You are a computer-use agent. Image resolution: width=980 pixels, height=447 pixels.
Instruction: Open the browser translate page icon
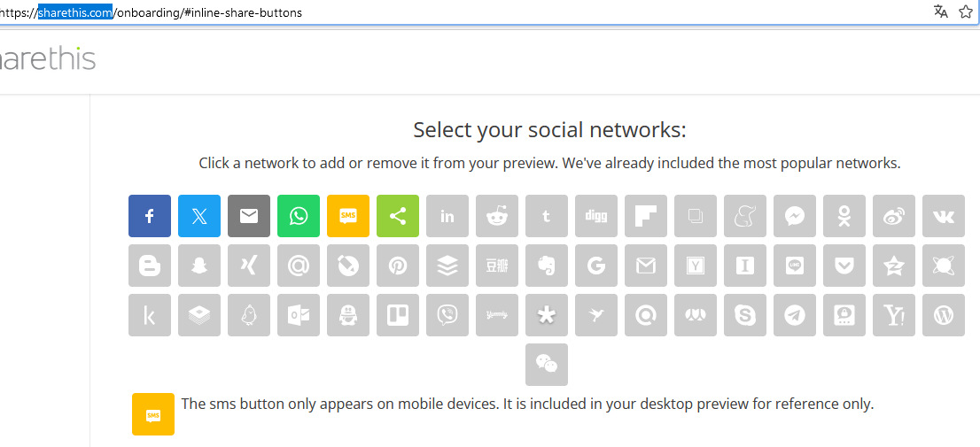point(941,12)
